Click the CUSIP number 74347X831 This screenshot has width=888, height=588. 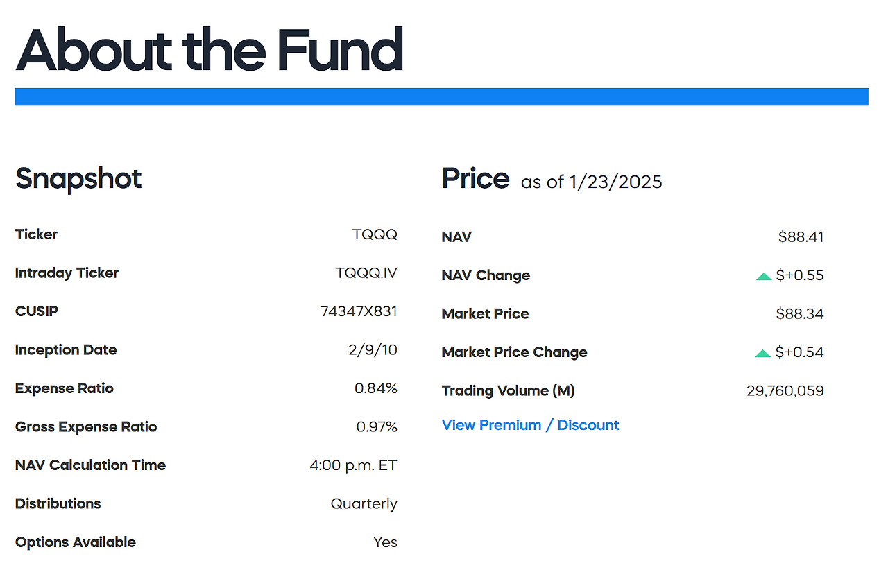(x=359, y=311)
